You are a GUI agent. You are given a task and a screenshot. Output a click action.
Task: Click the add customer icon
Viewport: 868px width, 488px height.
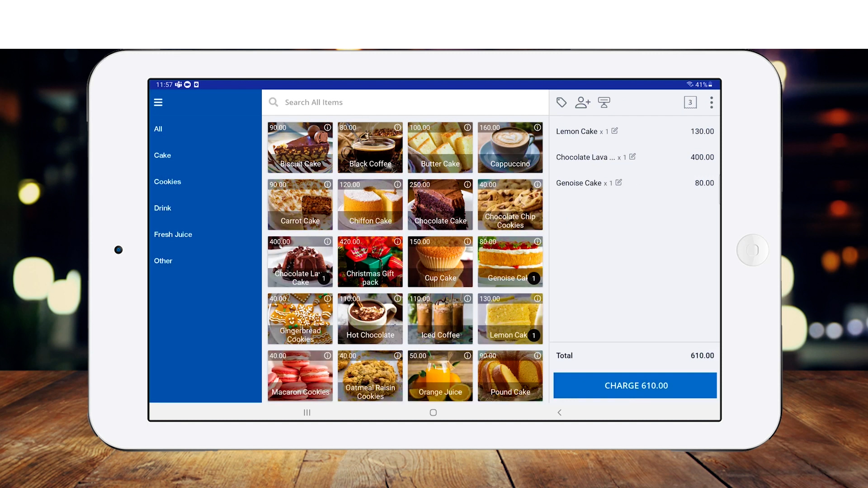click(582, 103)
